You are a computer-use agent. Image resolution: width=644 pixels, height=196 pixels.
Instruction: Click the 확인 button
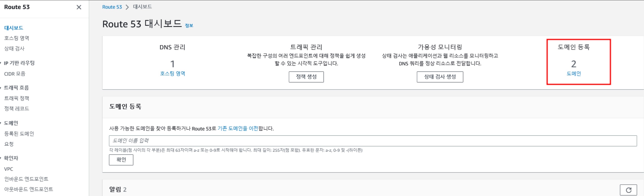tap(121, 160)
